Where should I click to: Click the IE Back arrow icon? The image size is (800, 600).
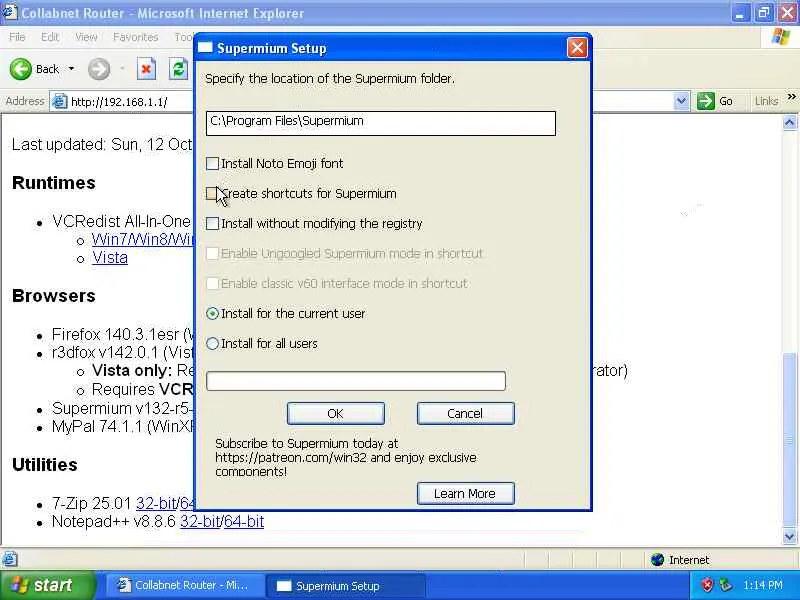point(20,69)
